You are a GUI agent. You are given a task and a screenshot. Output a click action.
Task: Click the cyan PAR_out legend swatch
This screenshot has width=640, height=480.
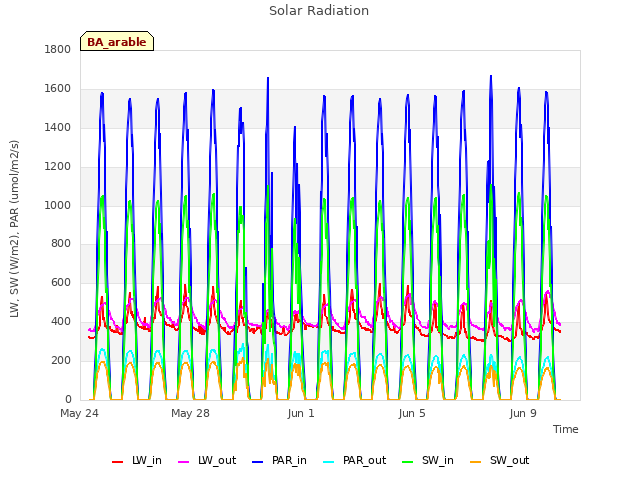coord(329,462)
